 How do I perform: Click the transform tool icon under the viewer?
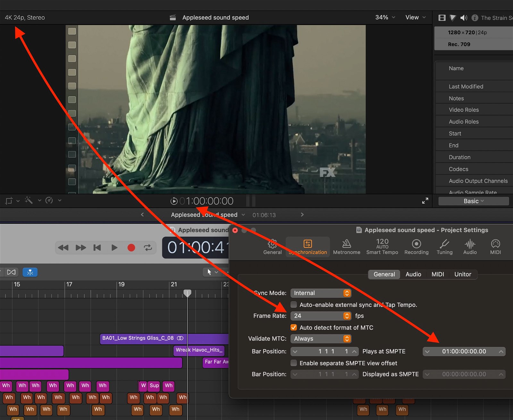coord(9,201)
